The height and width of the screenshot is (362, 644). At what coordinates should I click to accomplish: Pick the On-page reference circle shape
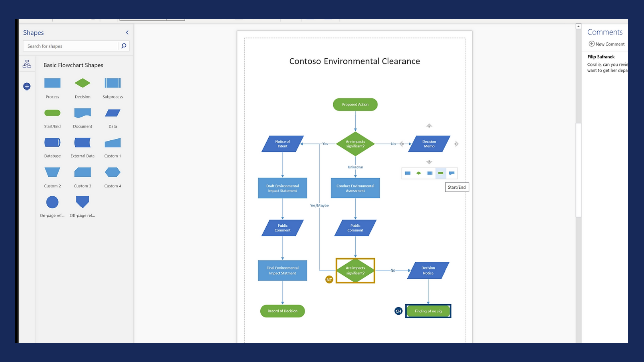[52, 202]
